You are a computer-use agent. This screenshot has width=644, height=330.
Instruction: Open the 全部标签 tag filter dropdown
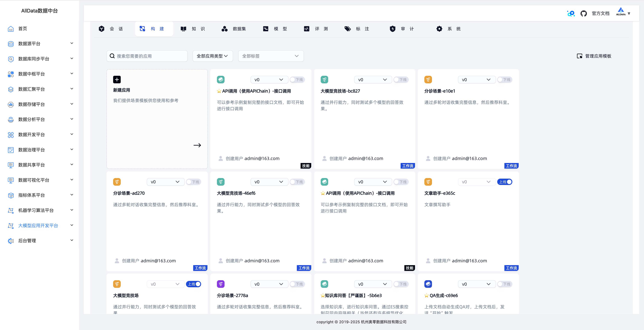[x=271, y=56]
